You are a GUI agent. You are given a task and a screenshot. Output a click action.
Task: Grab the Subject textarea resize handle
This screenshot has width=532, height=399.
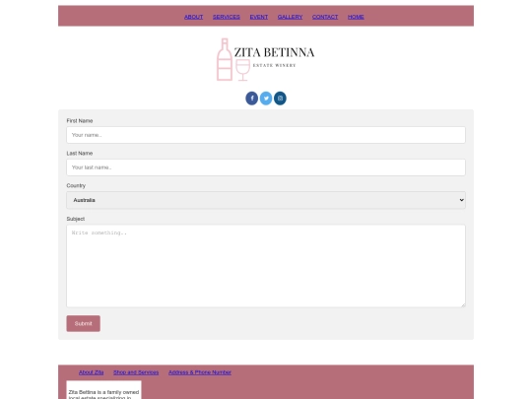463,304
